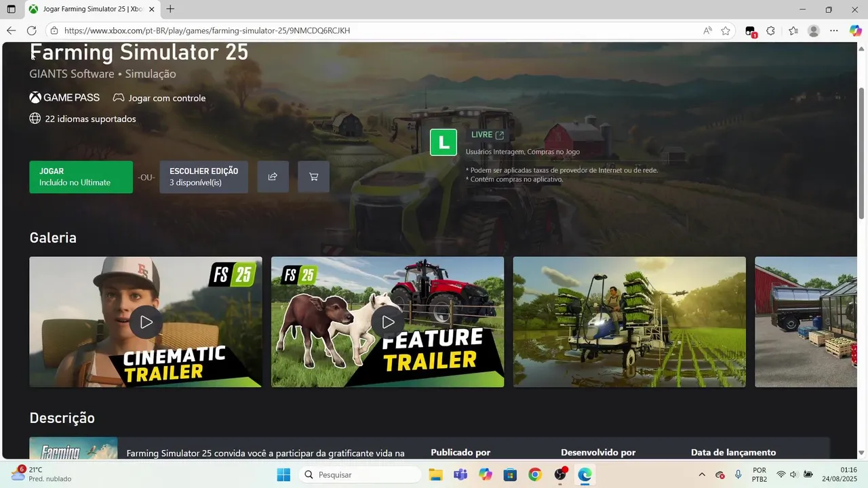868x488 pixels.
Task: Open Favorites list icon
Action: (793, 30)
